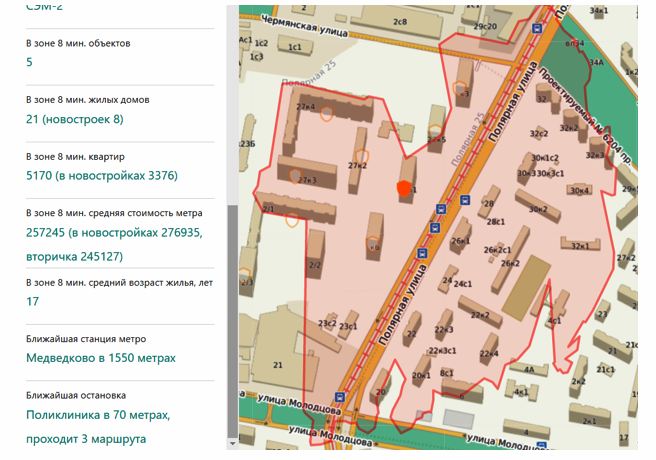Viewport: 656px width, 460px height.
Task: Click the scrollbar down arrow of the info panel
Action: (232, 442)
